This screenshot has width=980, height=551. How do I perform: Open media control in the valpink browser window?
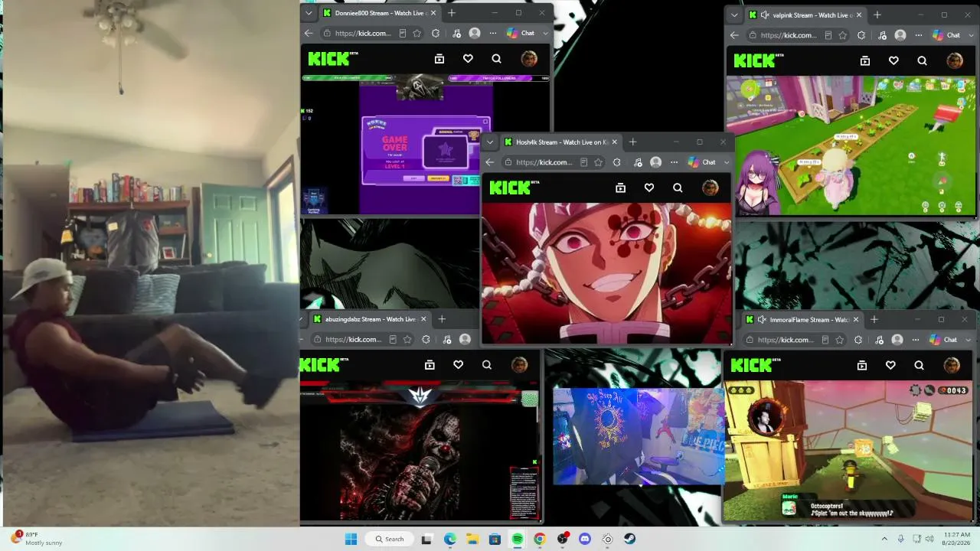click(882, 35)
